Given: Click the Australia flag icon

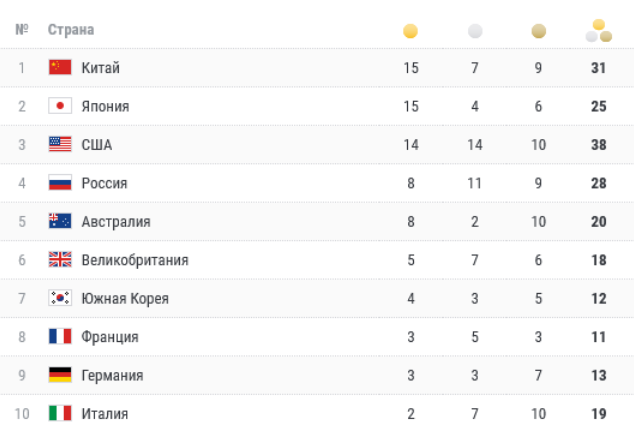Looking at the screenshot, I should (60, 221).
